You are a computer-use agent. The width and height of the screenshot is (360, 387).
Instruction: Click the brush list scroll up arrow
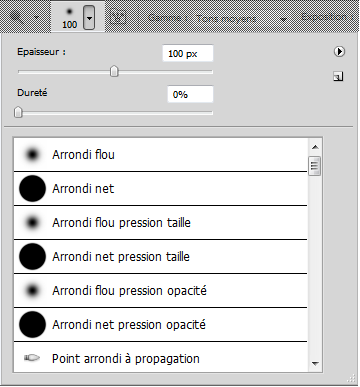tap(315, 147)
